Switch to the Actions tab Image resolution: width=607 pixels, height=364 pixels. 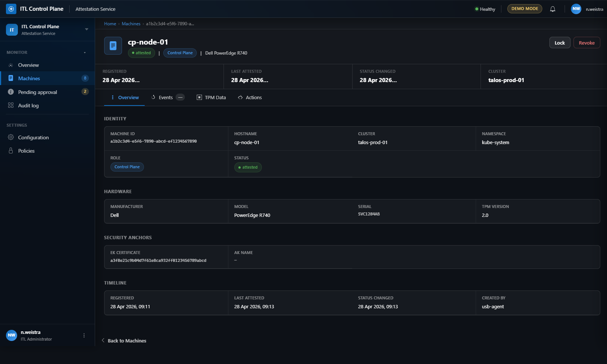tap(250, 97)
